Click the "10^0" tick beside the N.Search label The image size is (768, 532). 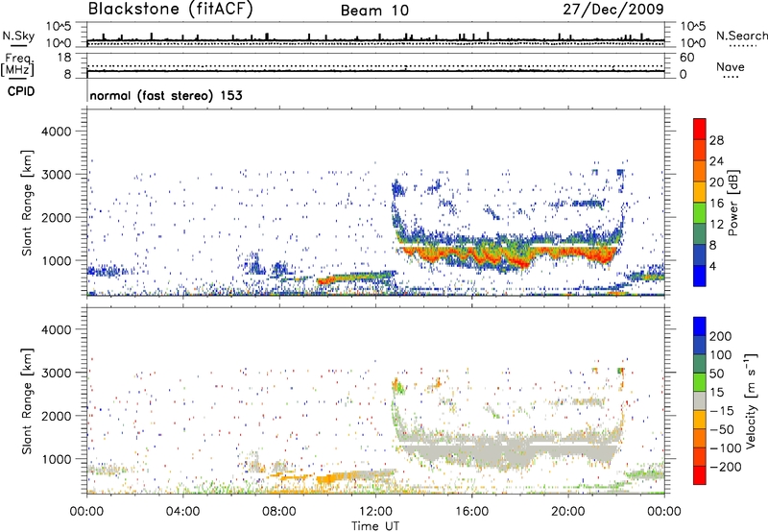pyautogui.click(x=693, y=43)
